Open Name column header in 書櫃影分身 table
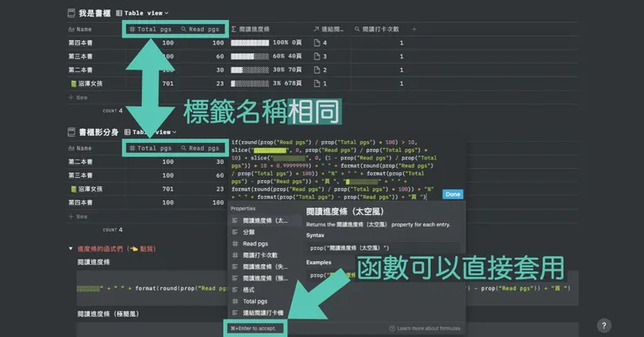The height and width of the screenshot is (337, 644). pyautogui.click(x=80, y=148)
